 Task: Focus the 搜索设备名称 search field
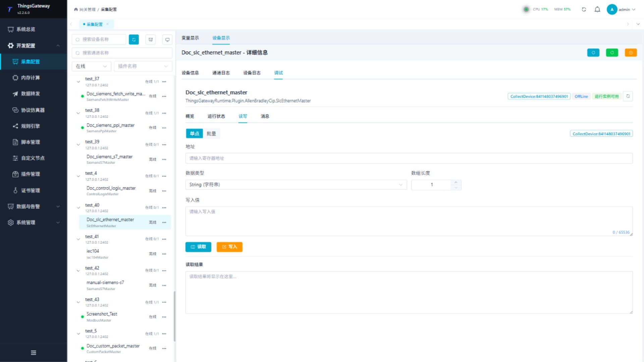coord(99,40)
